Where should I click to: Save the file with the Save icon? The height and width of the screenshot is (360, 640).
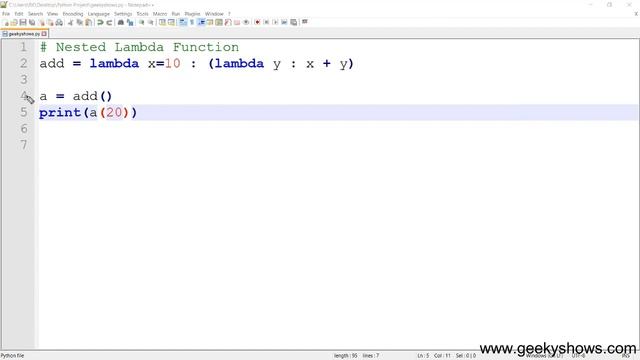point(23,22)
